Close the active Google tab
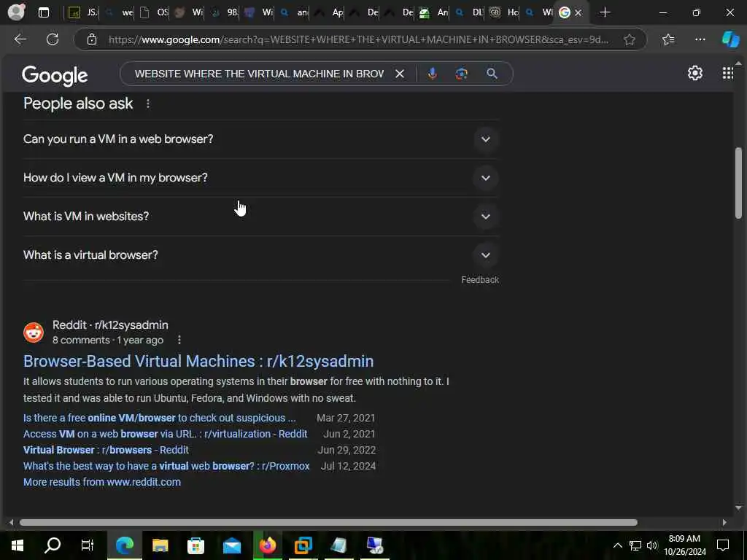Image resolution: width=747 pixels, height=560 pixels. pos(578,13)
